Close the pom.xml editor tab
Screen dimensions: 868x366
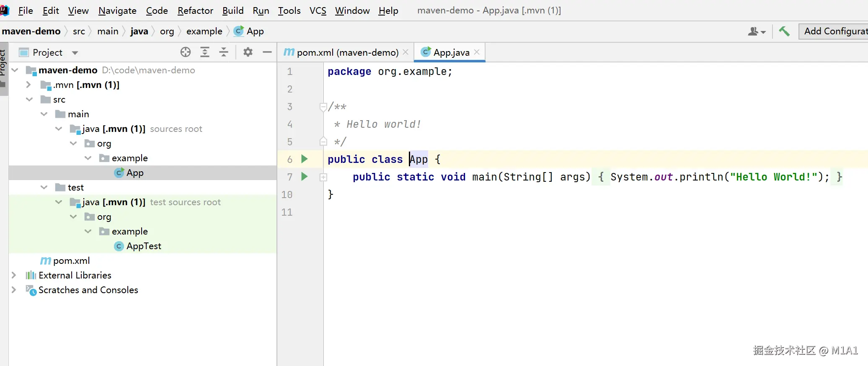[406, 52]
